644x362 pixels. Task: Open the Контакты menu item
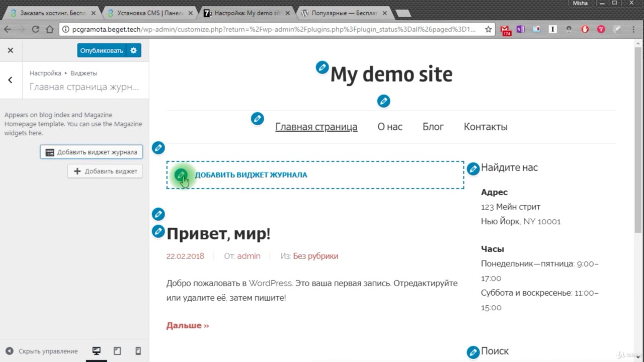click(486, 127)
